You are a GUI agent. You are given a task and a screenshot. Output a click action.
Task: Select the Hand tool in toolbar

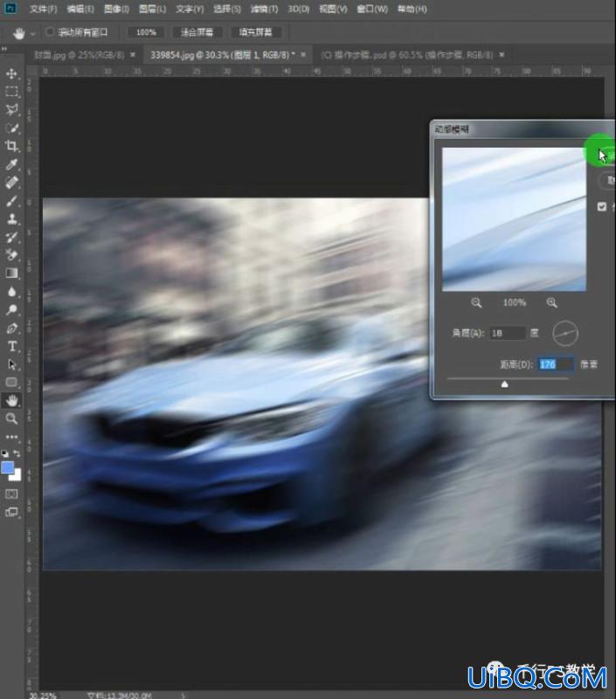pos(11,400)
